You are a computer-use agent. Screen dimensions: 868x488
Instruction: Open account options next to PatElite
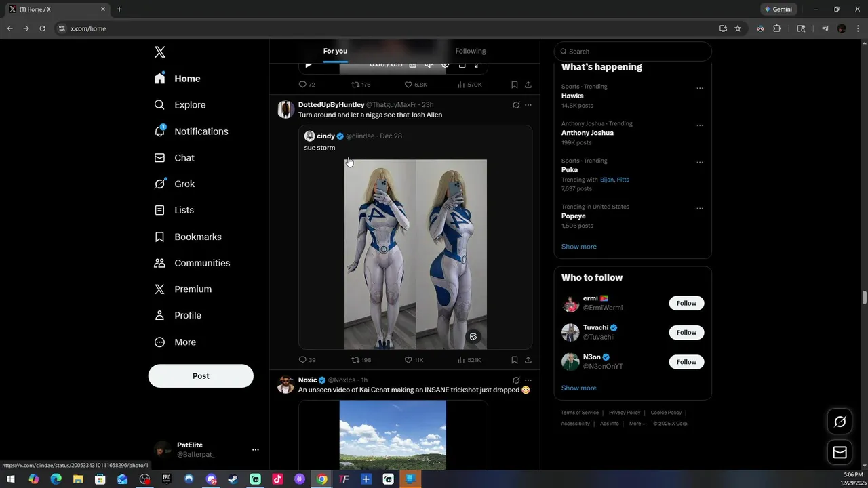256,449
